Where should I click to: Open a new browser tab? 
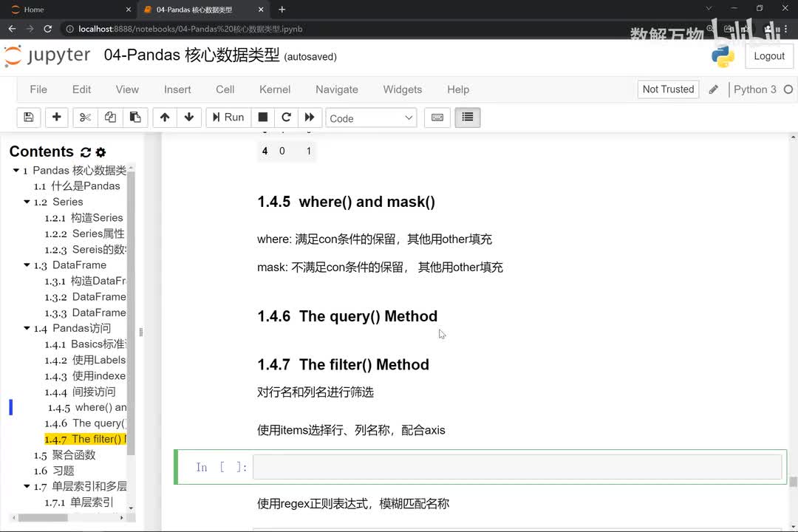click(282, 10)
